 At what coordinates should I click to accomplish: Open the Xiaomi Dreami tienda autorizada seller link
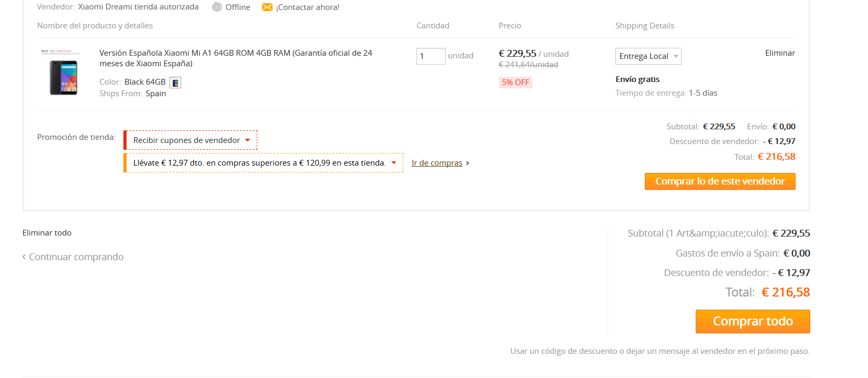[x=139, y=7]
